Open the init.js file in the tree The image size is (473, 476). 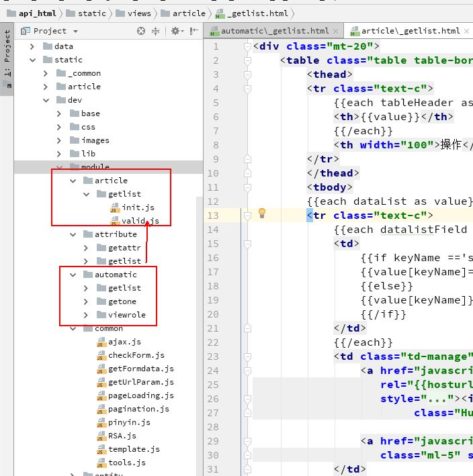click(138, 207)
